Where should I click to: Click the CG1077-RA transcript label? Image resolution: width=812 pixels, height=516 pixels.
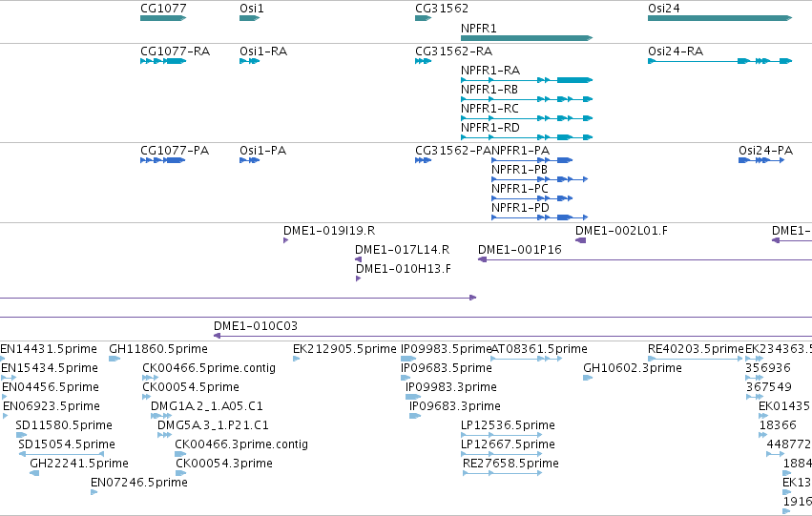[x=175, y=52]
